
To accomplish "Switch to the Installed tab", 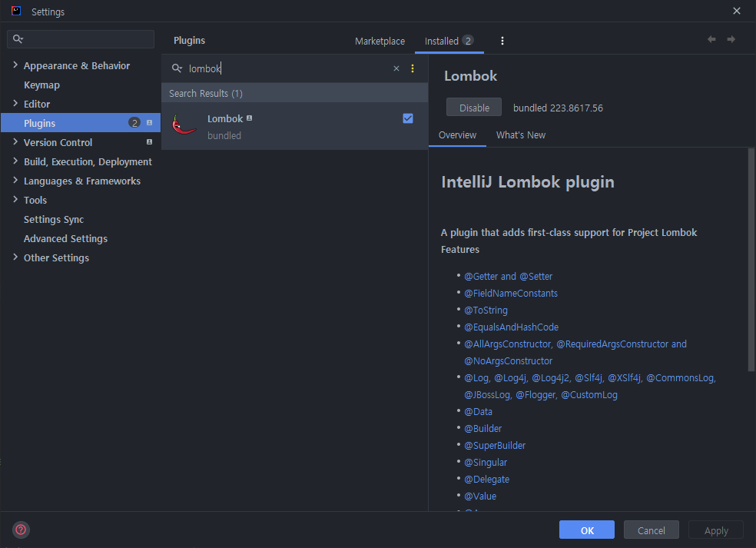I will [x=449, y=41].
